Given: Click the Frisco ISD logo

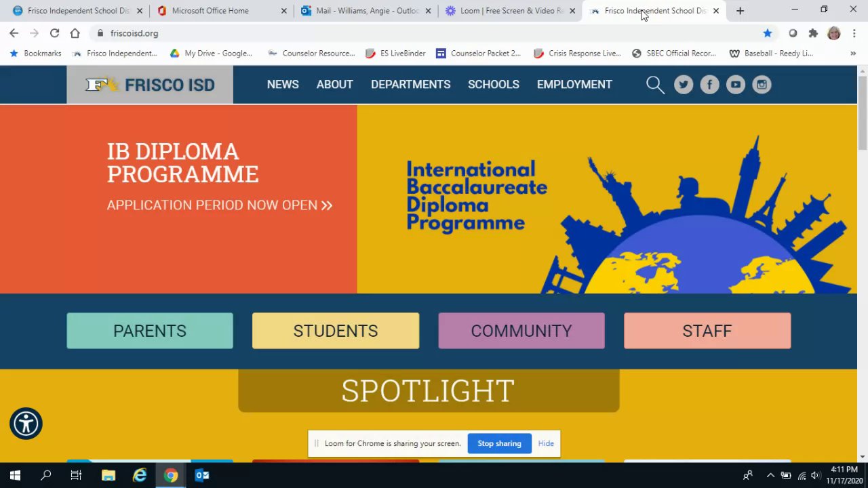Looking at the screenshot, I should coord(150,85).
